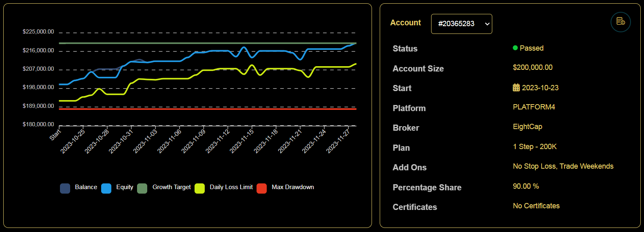Click the Balance legend label

(x=86, y=187)
